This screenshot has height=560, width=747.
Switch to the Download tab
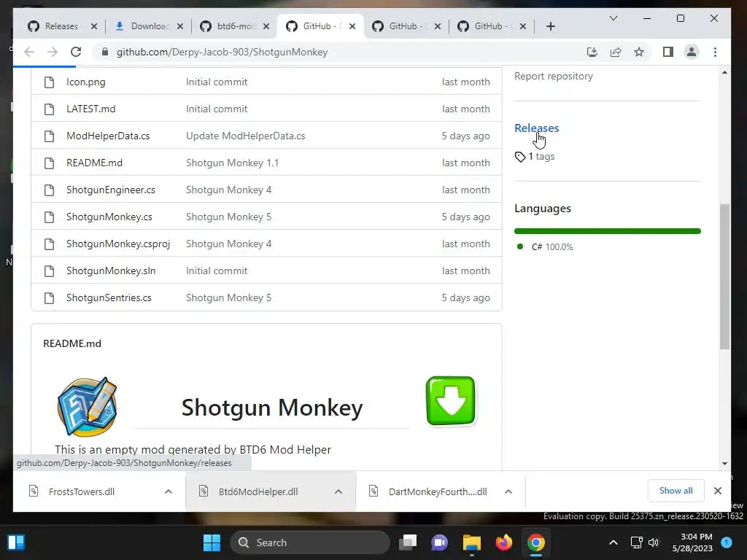pos(150,26)
